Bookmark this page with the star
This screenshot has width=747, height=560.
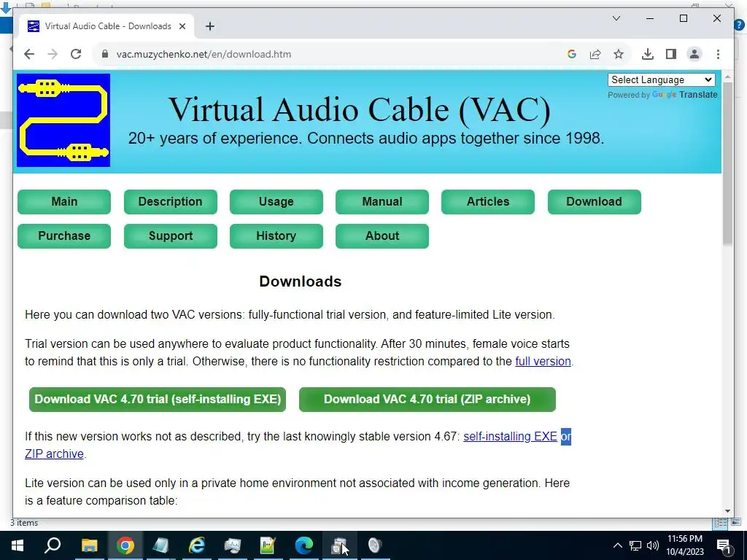pos(619,54)
